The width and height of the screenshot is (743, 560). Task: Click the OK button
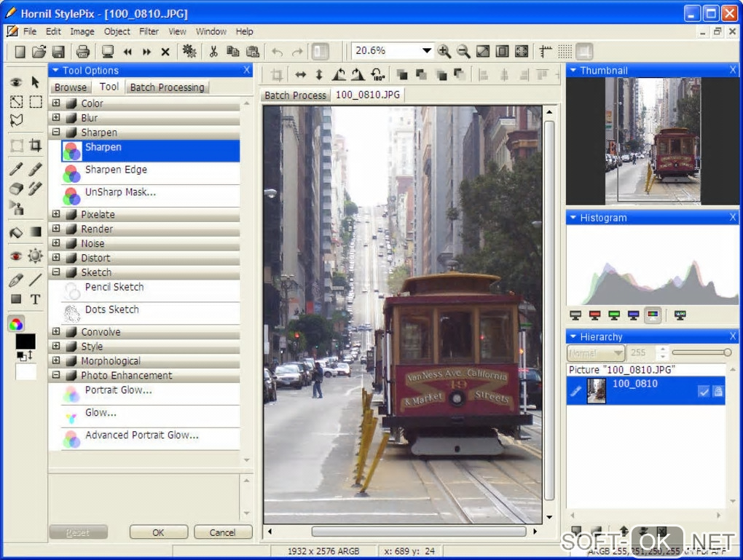[x=158, y=532]
